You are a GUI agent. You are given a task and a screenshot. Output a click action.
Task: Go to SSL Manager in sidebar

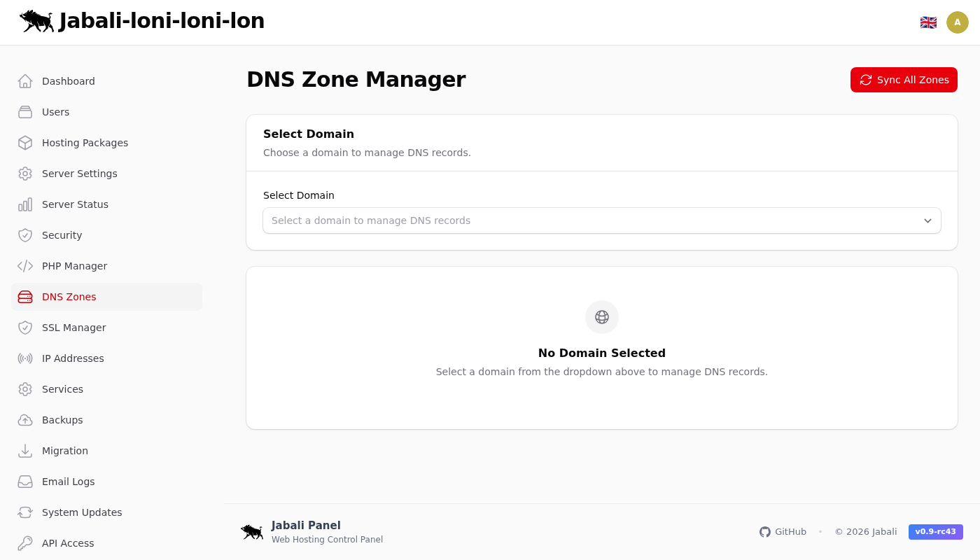pos(73,328)
